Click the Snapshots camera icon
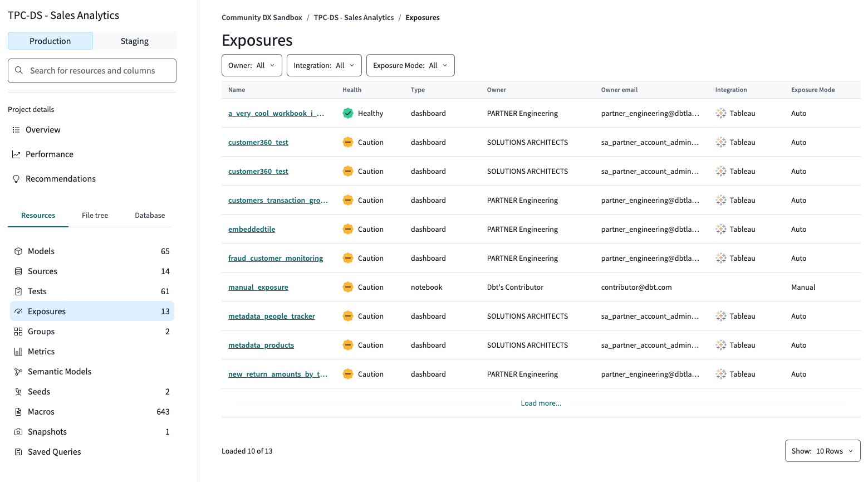Screen dimensions: 868x482 pos(17,431)
